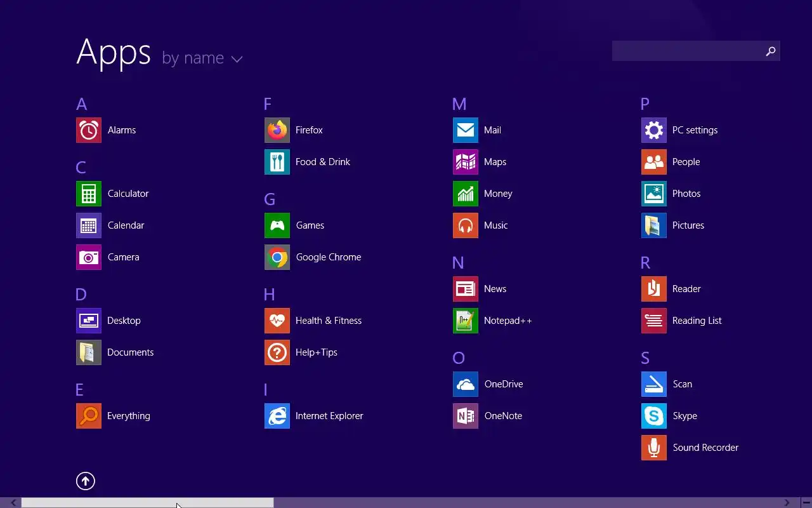
Task: Select the letter I group header
Action: [x=266, y=390]
